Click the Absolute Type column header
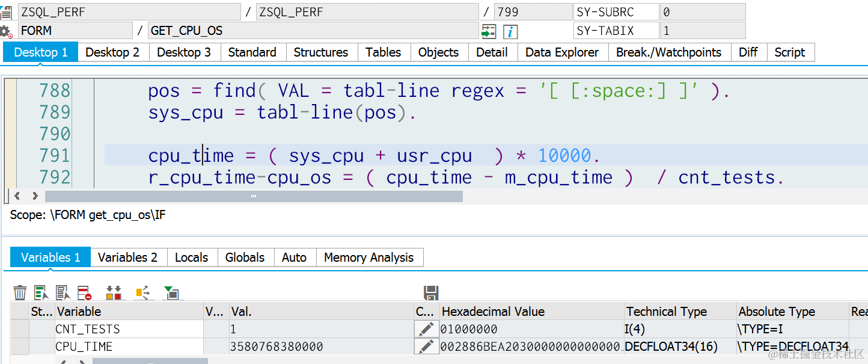Image resolution: width=868 pixels, height=364 pixels. click(x=793, y=312)
